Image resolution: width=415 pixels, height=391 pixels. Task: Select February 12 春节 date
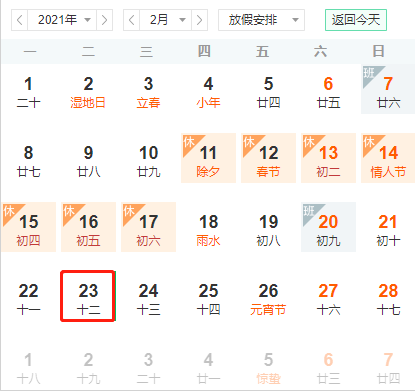(268, 158)
